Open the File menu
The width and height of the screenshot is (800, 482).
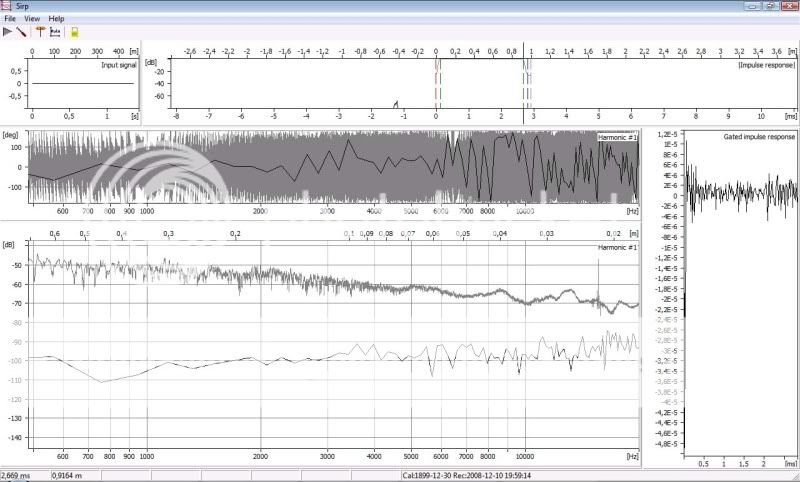(10, 19)
